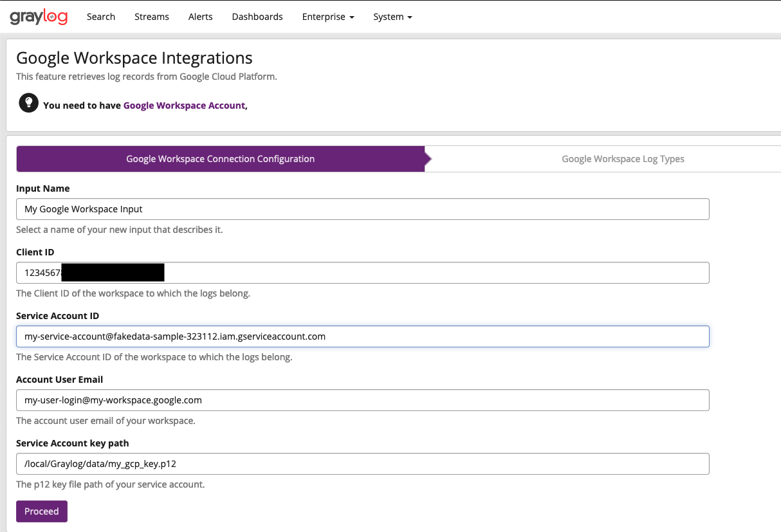Navigate to the Alerts section
This screenshot has height=532, width=781.
(200, 17)
